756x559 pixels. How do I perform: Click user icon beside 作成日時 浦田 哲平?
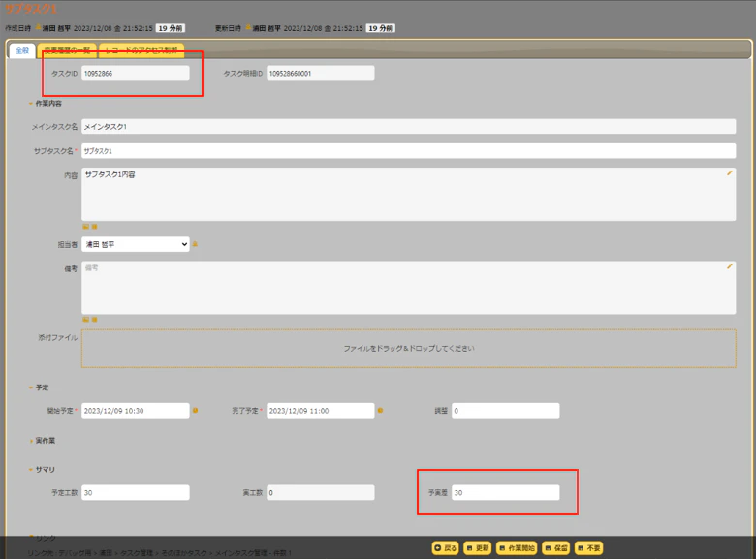coord(38,27)
